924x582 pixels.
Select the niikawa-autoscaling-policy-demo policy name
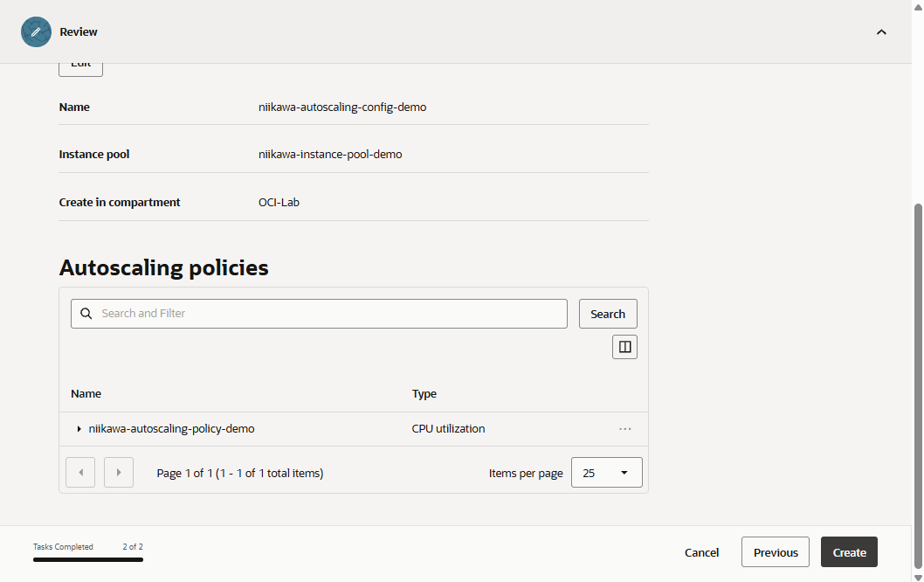(x=172, y=429)
